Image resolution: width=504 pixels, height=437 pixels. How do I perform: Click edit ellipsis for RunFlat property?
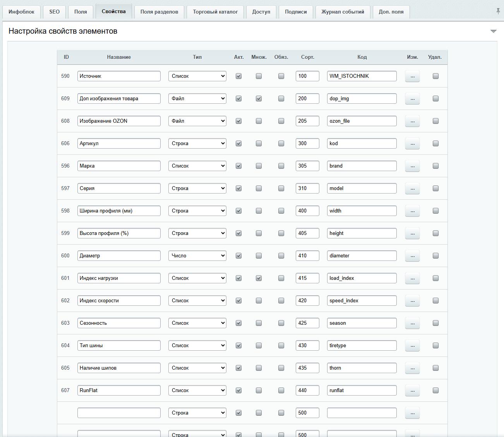coord(412,391)
